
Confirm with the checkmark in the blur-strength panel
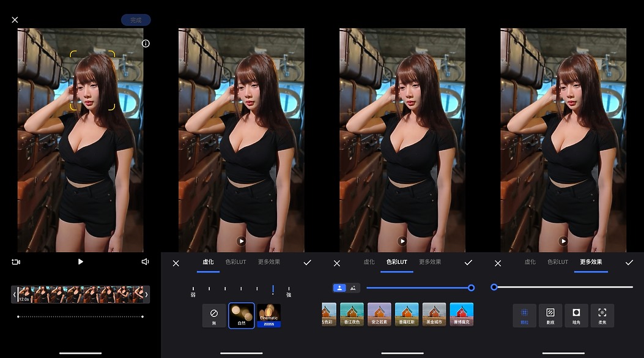pyautogui.click(x=307, y=263)
